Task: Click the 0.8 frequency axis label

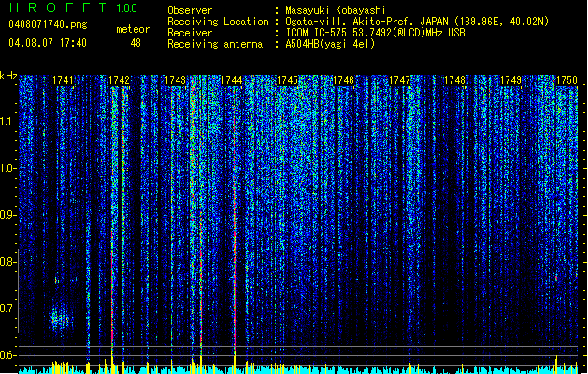Action: (x=7, y=262)
